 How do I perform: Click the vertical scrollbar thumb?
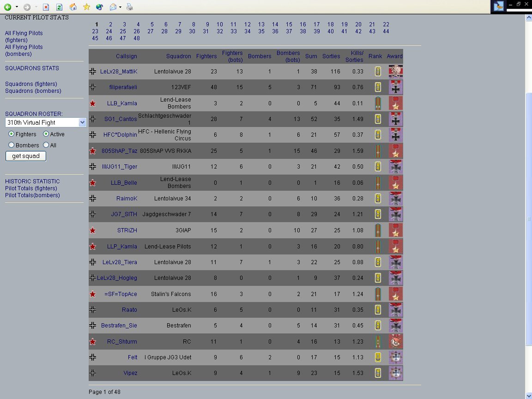[x=528, y=219]
